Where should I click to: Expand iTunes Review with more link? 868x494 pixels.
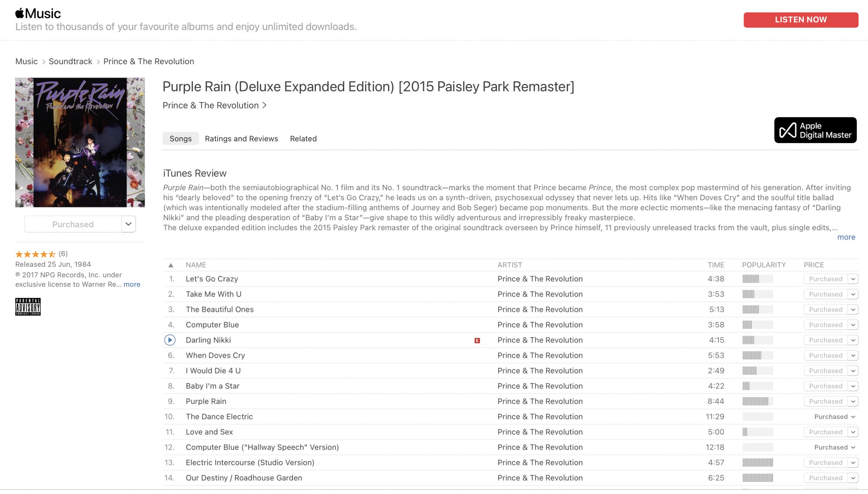pyautogui.click(x=846, y=237)
